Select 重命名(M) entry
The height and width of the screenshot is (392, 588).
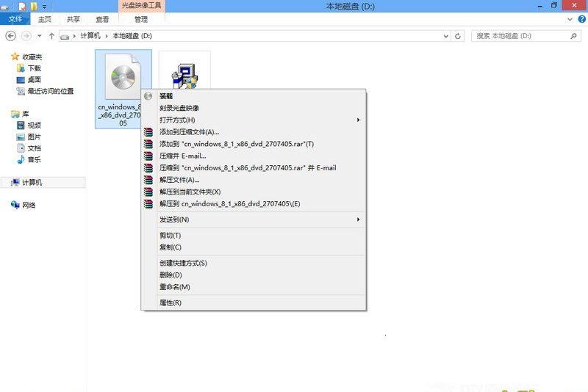[x=175, y=287]
